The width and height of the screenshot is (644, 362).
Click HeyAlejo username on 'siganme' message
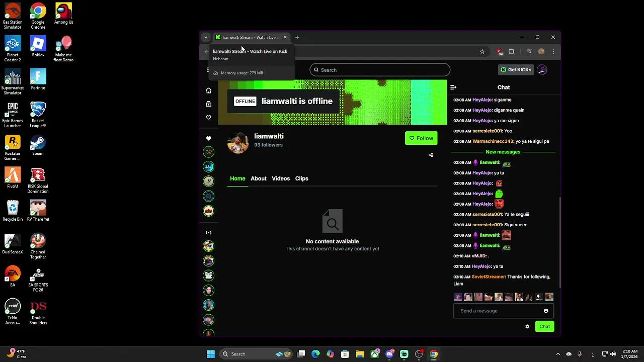click(482, 100)
